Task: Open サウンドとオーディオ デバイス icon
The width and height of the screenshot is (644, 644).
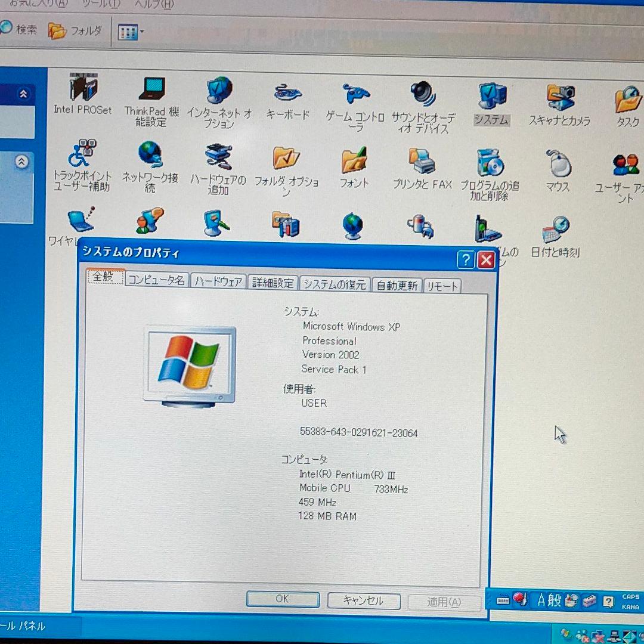Action: [x=422, y=95]
